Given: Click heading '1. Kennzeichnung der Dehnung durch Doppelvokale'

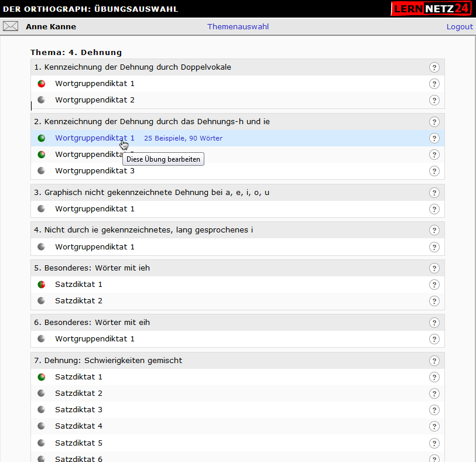Looking at the screenshot, I should coord(132,67).
